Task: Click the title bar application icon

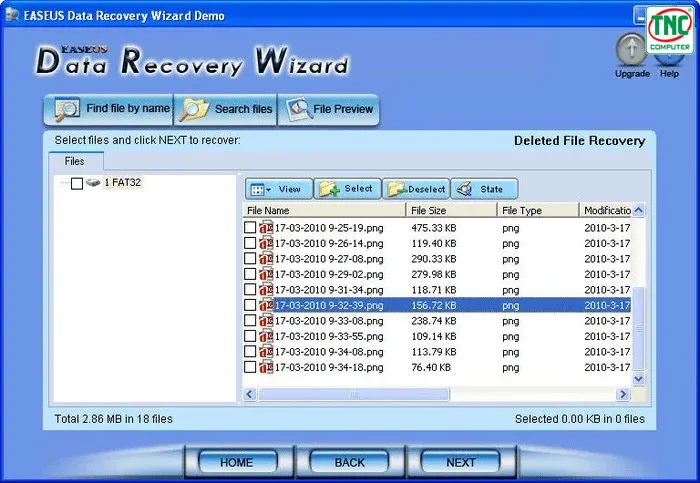Action: 12,15
